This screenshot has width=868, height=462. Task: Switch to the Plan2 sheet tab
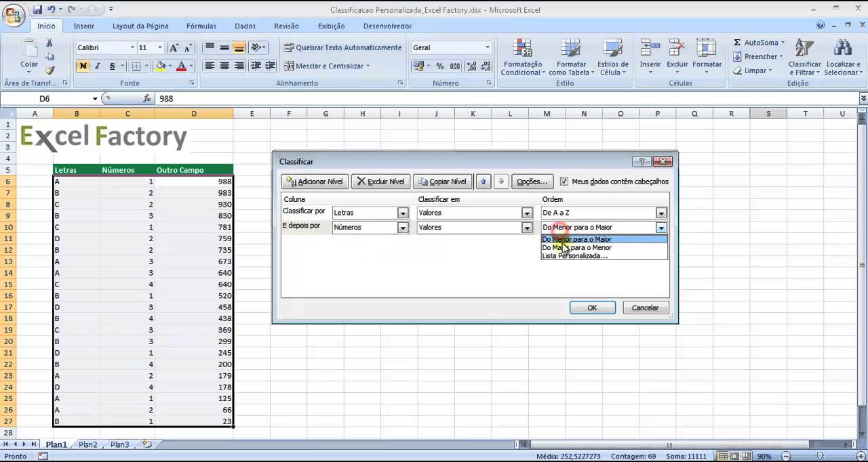87,444
